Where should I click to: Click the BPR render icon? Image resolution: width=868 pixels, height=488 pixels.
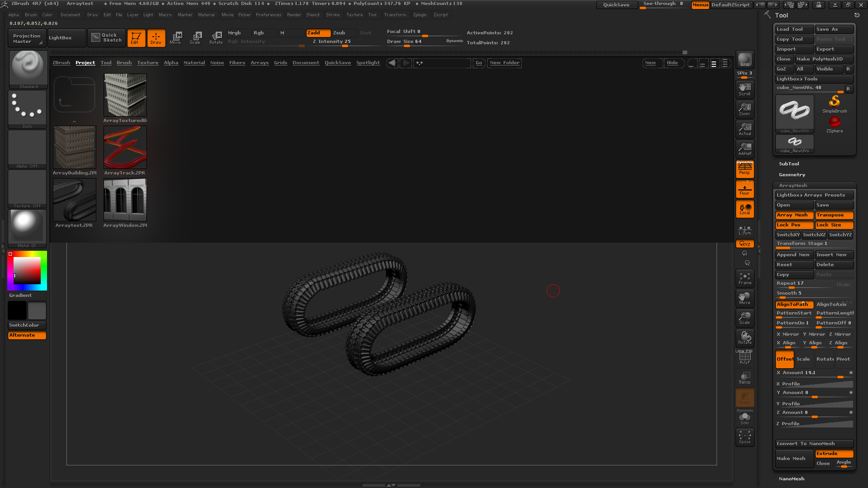745,60
